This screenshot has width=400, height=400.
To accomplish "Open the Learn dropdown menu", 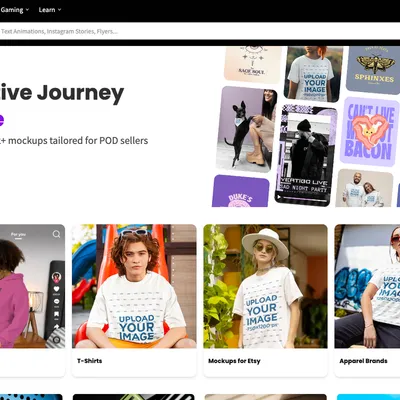I will [x=50, y=10].
